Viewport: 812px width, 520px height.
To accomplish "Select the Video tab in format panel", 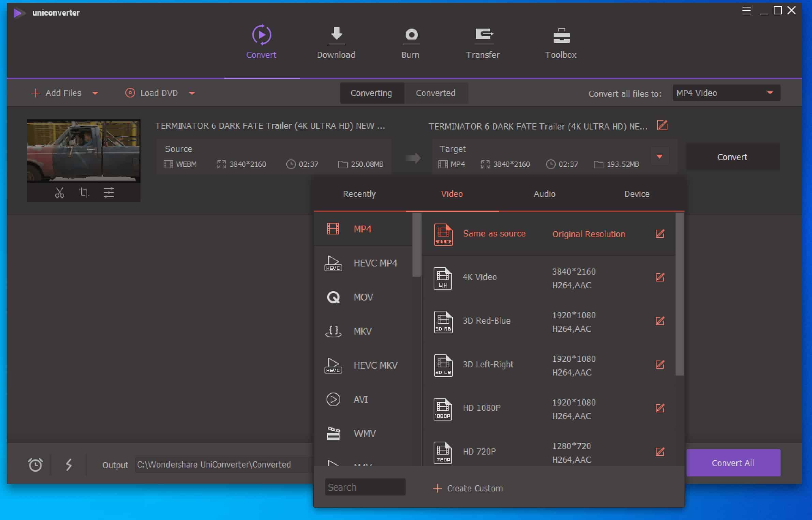I will (x=452, y=194).
